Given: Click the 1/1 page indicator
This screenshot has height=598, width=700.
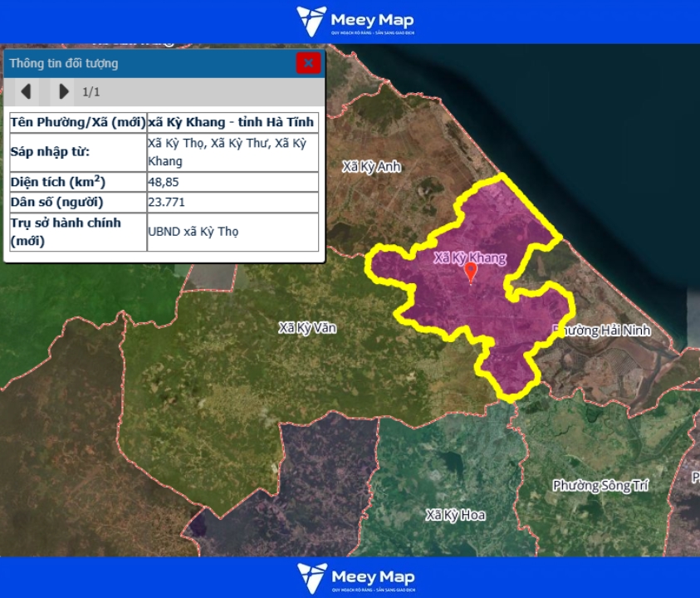Looking at the screenshot, I should click(x=91, y=91).
